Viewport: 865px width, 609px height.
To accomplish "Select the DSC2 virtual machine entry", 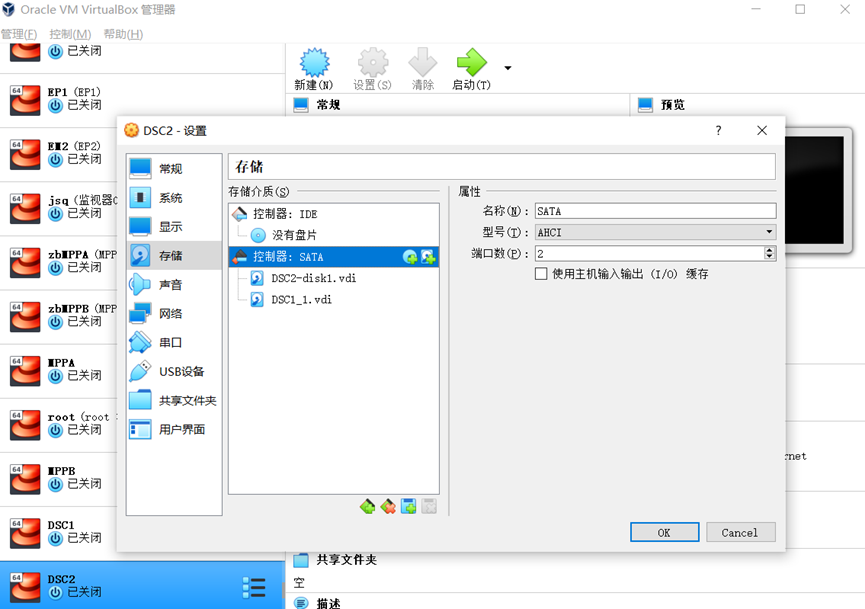I will [142, 586].
